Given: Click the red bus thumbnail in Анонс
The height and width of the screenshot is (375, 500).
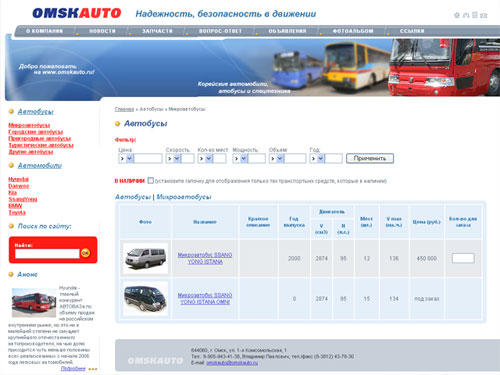Looking at the screenshot, I should coord(34,302).
